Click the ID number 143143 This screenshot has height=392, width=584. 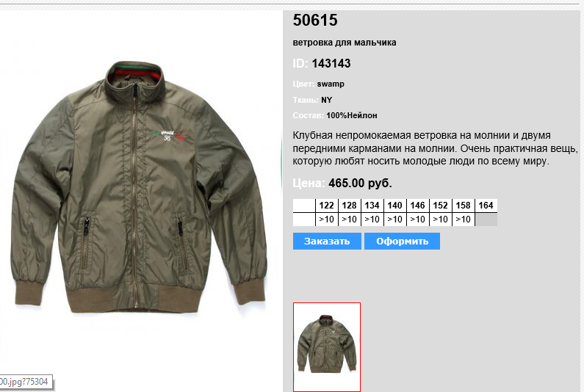(331, 64)
